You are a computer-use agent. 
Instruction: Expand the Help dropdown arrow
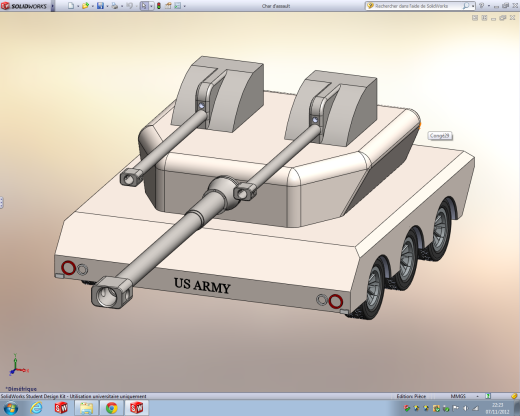click(489, 6)
